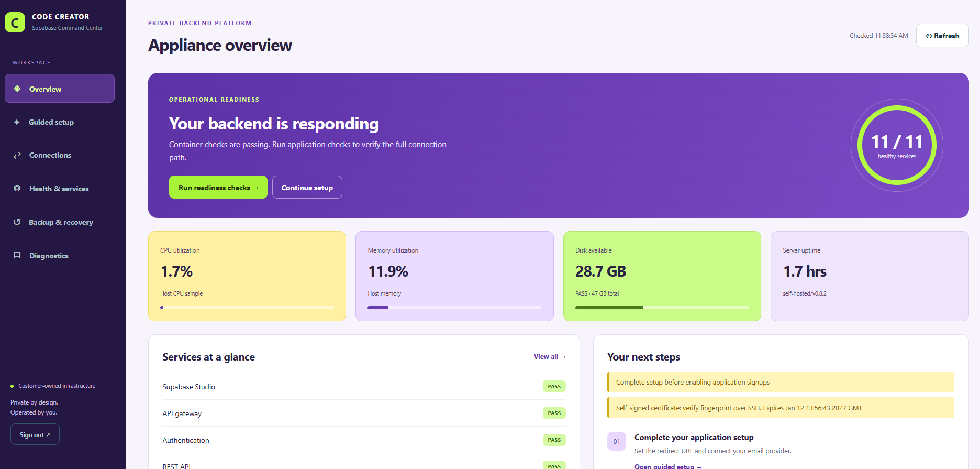The width and height of the screenshot is (980, 469).
Task: Click the 01 step number badge
Action: pos(617,441)
